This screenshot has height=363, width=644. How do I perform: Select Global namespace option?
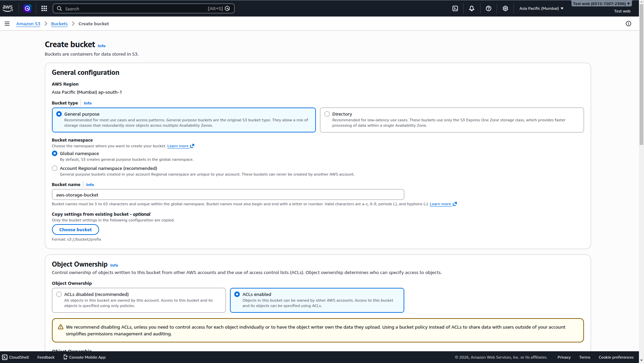[55, 153]
